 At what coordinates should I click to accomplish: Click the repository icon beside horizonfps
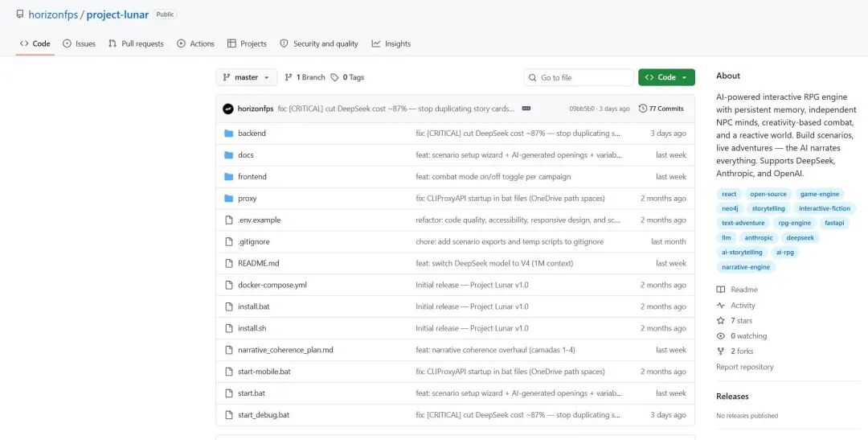click(x=20, y=14)
